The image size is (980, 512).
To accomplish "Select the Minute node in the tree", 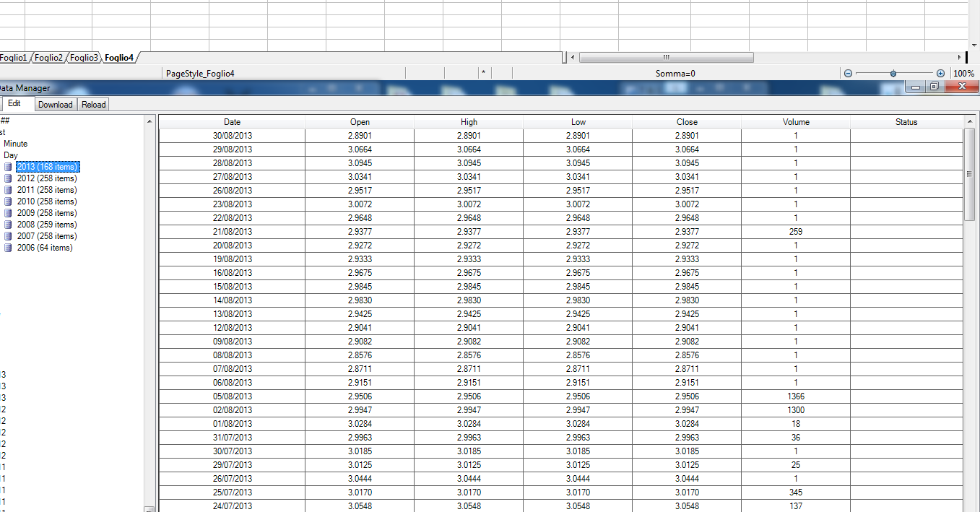I will point(15,144).
